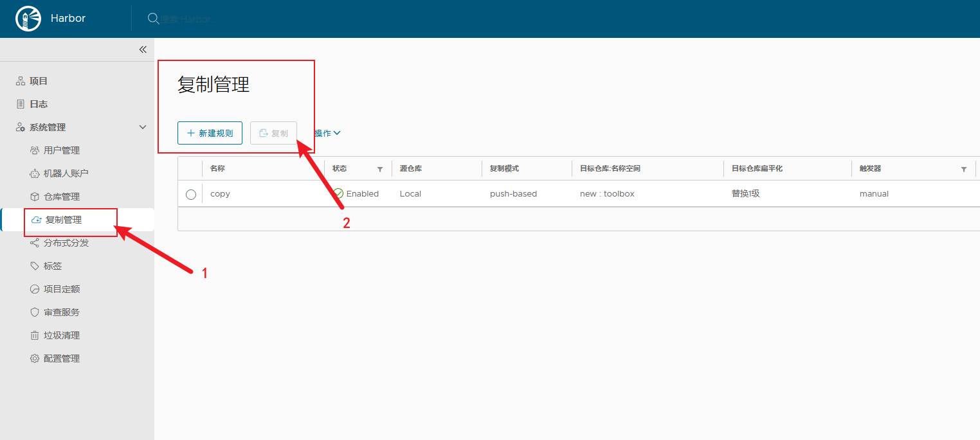Open the 状态 column filter
Viewport: 980px width, 440px height.
(379, 169)
